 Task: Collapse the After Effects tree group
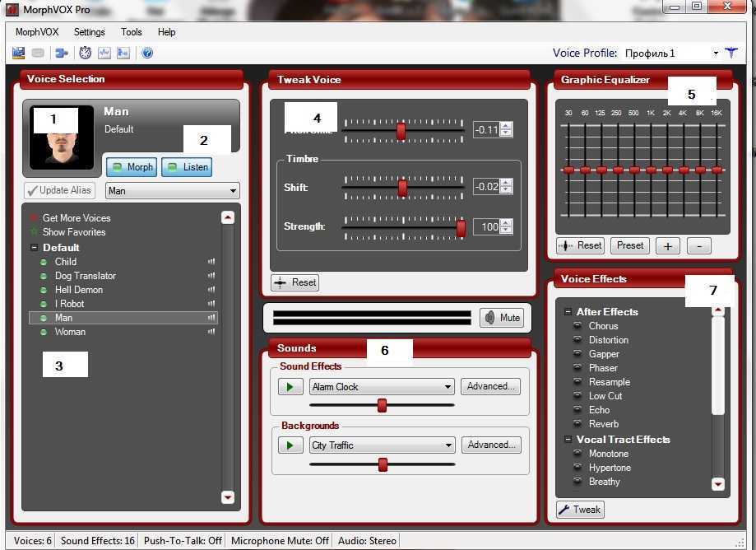click(568, 312)
